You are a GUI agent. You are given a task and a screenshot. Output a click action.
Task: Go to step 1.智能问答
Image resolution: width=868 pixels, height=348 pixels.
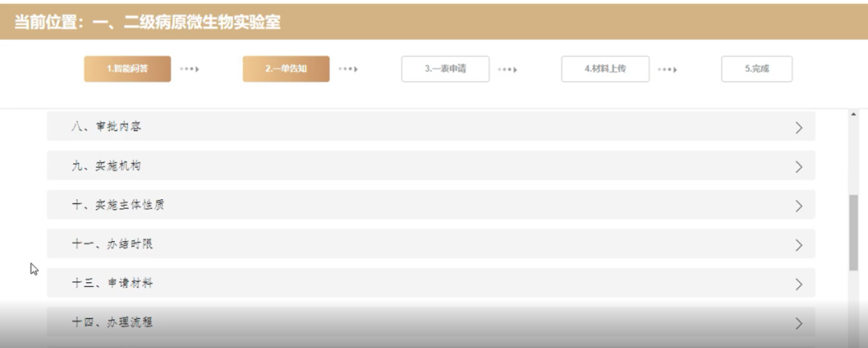[127, 69]
